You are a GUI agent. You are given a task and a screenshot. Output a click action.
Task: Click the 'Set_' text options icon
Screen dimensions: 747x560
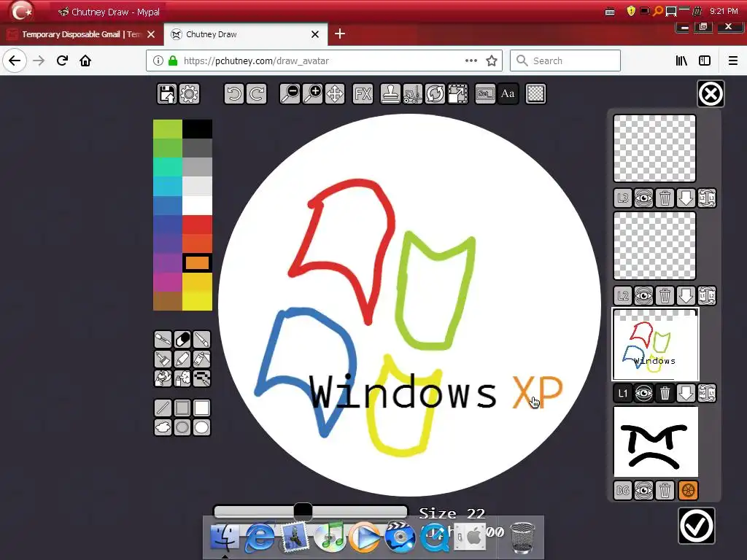click(x=485, y=94)
